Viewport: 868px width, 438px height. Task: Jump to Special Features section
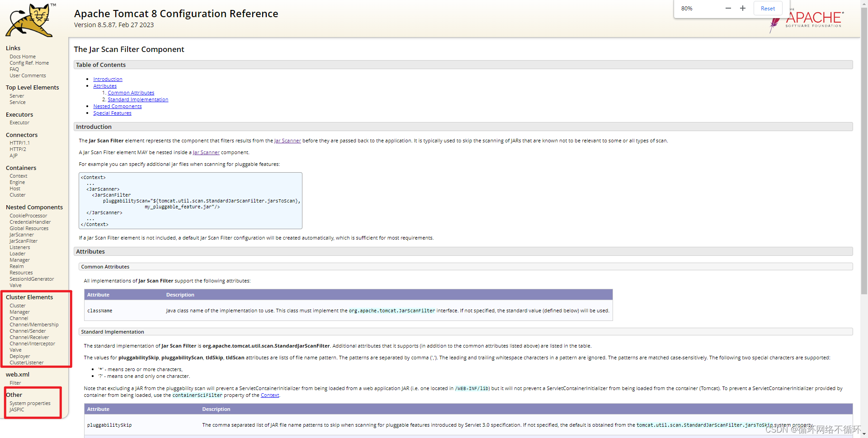point(112,113)
